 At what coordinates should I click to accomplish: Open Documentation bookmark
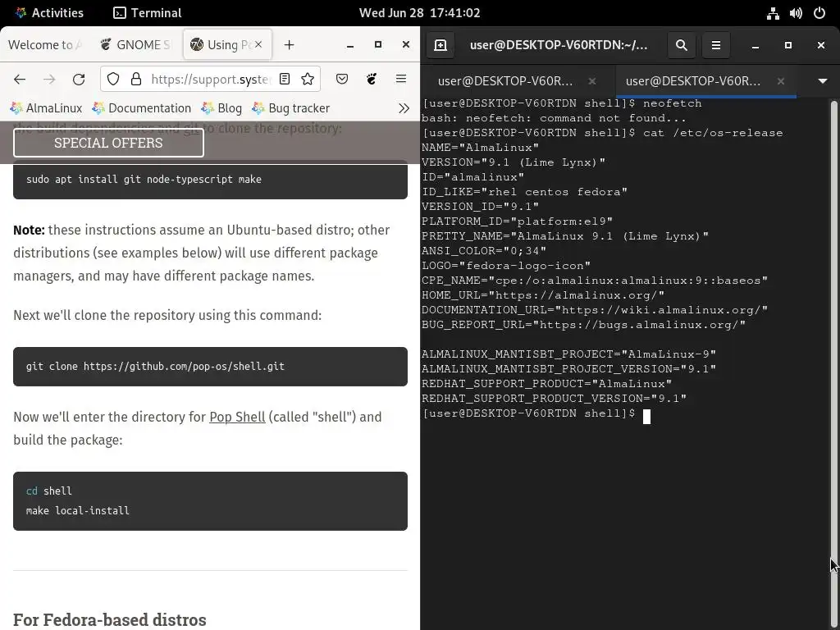coord(142,108)
